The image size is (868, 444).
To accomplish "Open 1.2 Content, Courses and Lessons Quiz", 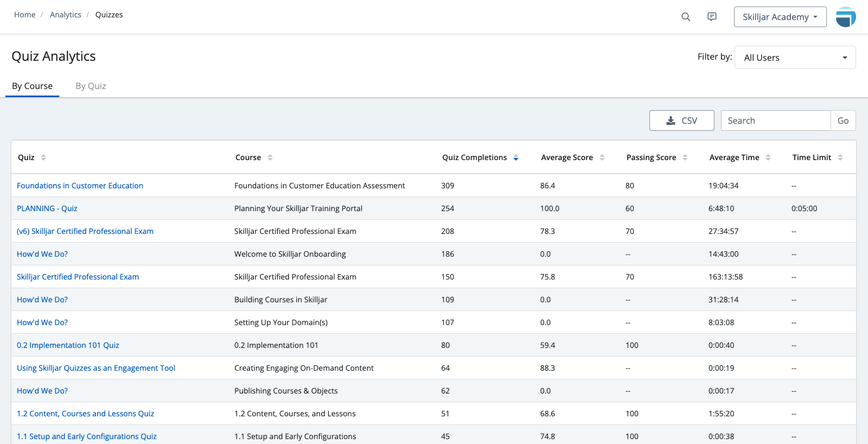I will coord(85,414).
